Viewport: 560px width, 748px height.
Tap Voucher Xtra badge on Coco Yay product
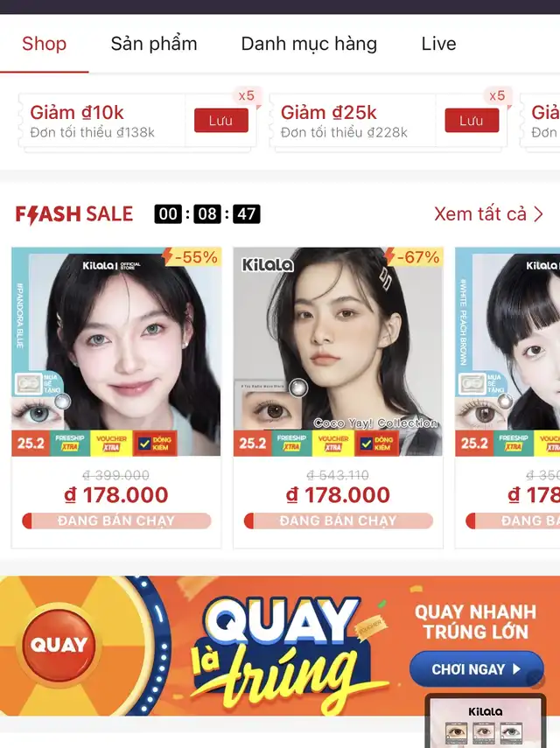pos(333,444)
